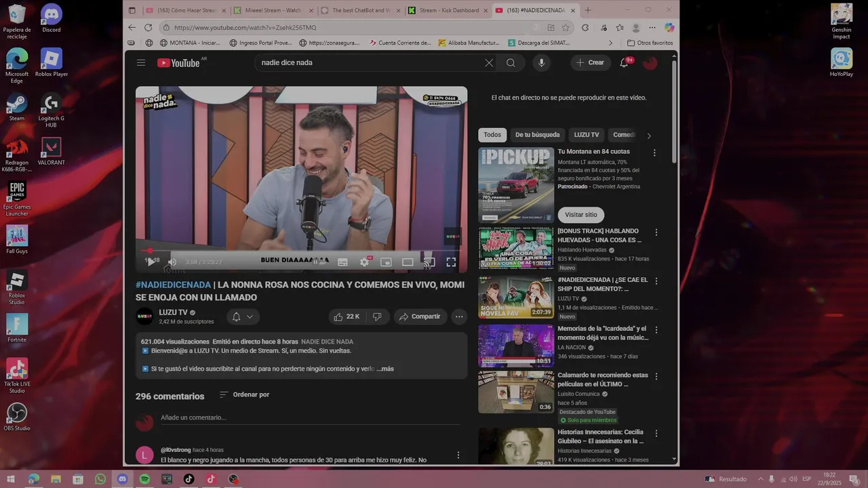Open YouTube notifications bell
868x488 pixels.
(624, 62)
